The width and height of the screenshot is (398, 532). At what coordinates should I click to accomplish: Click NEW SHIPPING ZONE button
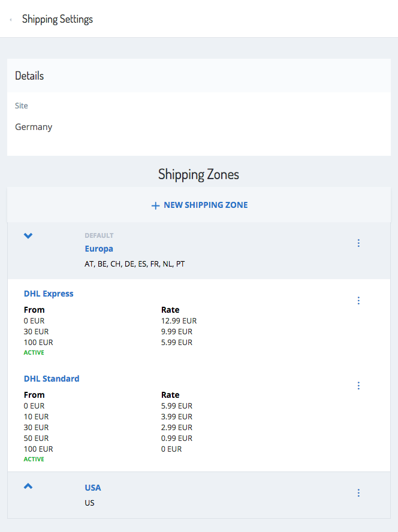[200, 205]
